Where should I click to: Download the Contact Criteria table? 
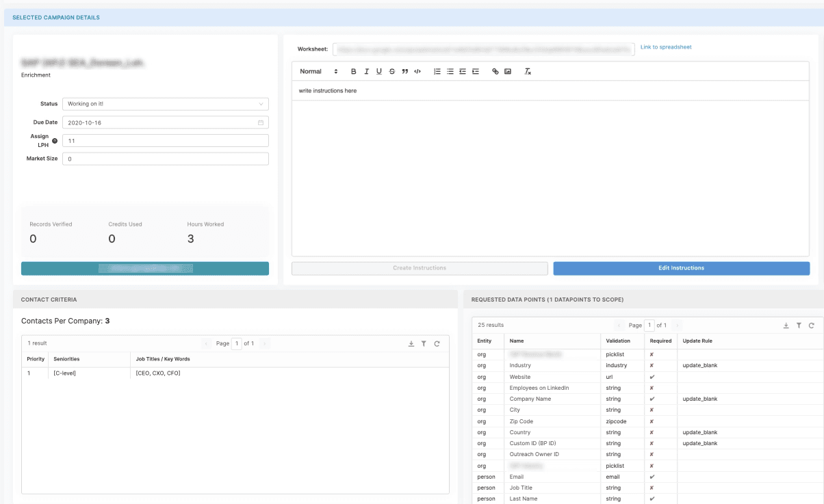[411, 343]
